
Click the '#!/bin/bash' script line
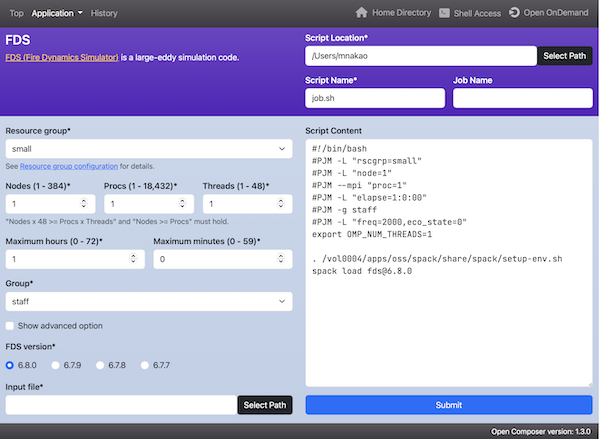click(339, 149)
